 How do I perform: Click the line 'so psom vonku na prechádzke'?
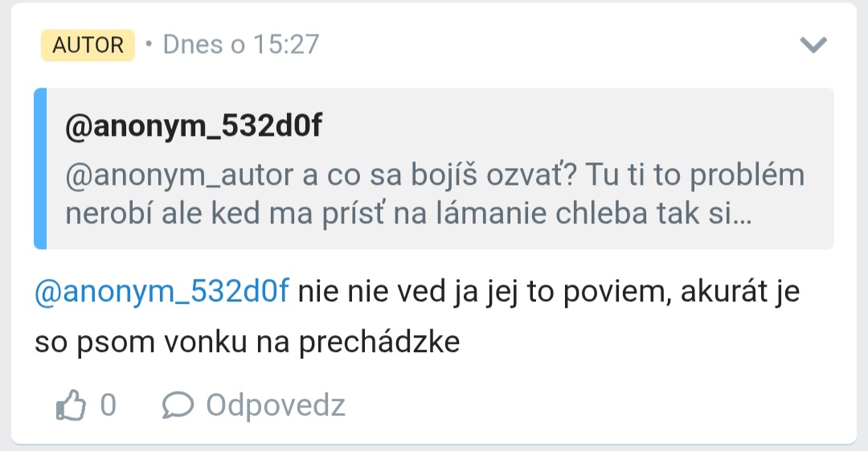click(x=247, y=342)
